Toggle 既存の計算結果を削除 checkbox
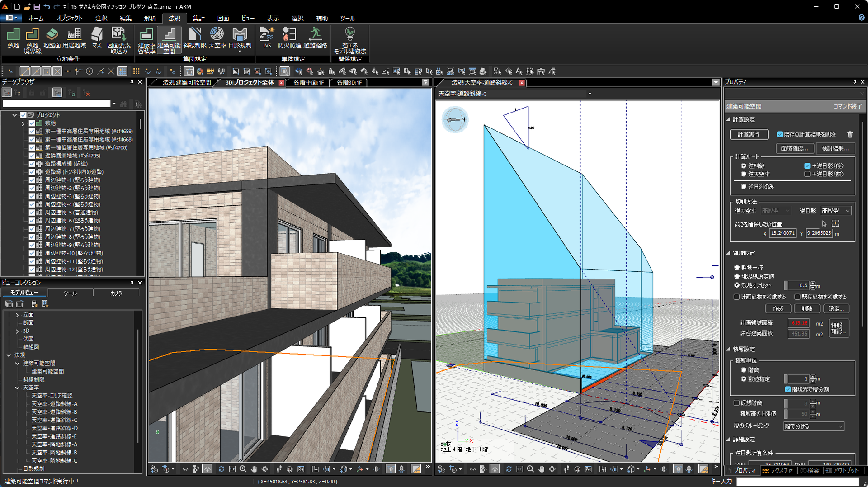This screenshot has width=868, height=487. (x=780, y=134)
